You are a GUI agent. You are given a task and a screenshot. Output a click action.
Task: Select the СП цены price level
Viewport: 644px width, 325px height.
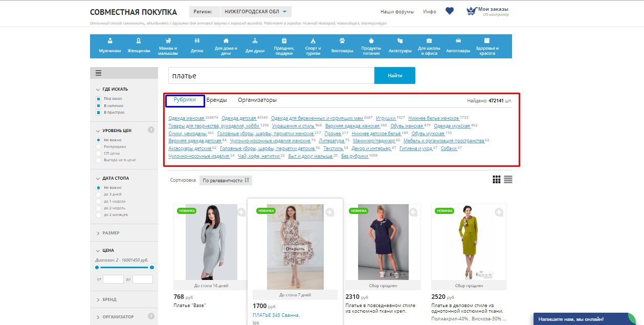pyautogui.click(x=99, y=153)
